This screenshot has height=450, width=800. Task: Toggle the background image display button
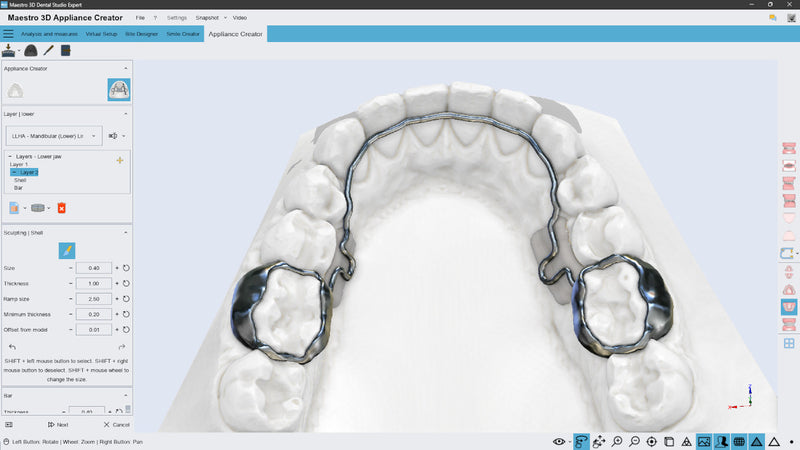[703, 441]
